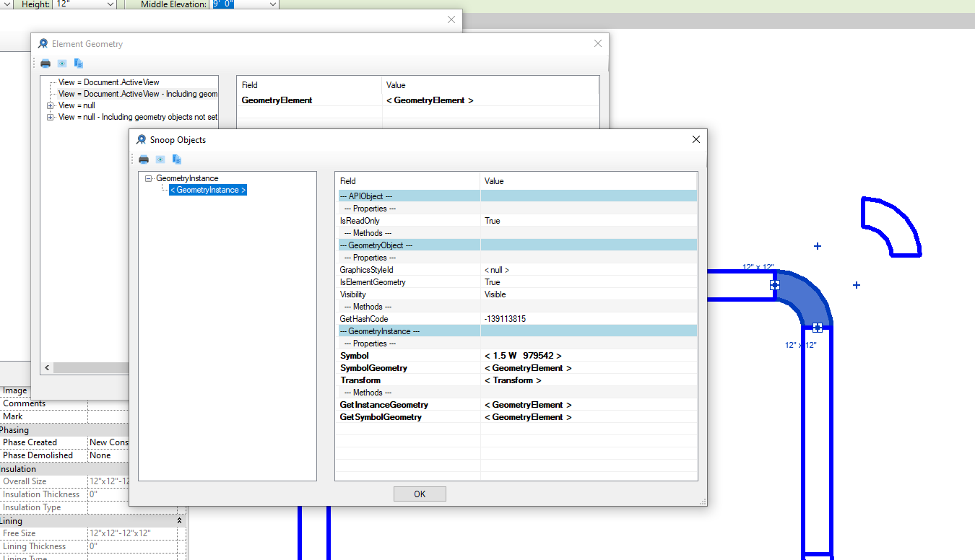Click the copy icon in Snoop Objects toolbar
The height and width of the screenshot is (560, 975).
(177, 159)
